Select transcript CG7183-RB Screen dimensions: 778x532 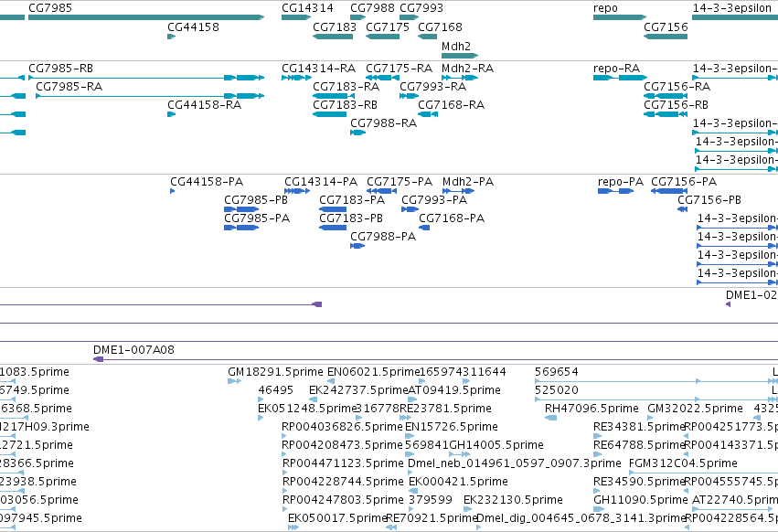[329, 114]
